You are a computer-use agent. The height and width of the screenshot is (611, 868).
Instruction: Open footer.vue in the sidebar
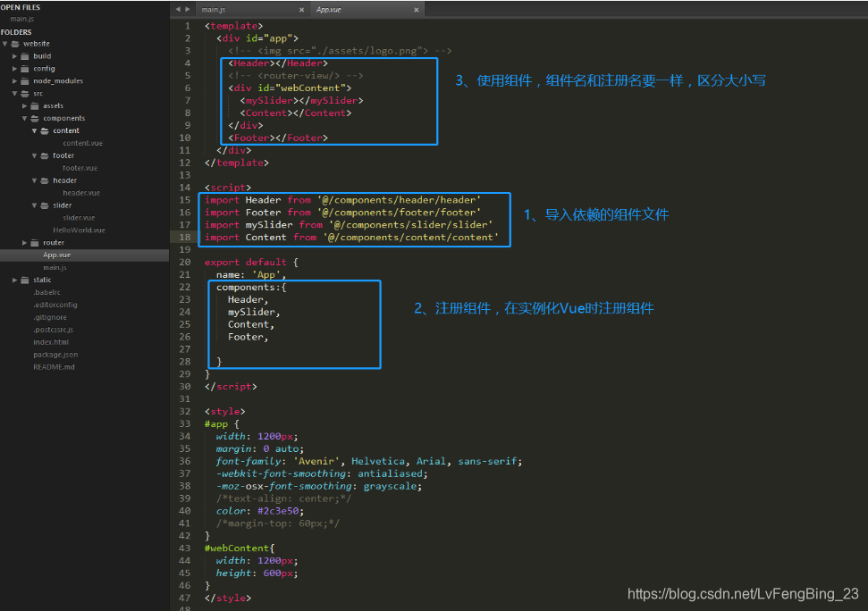tap(80, 168)
